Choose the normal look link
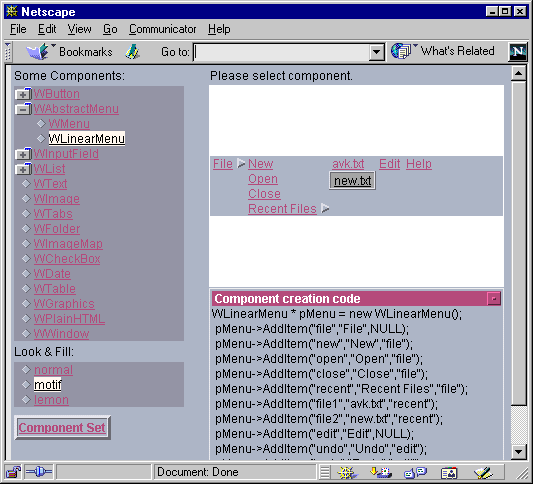533x484 pixels. pyautogui.click(x=53, y=370)
